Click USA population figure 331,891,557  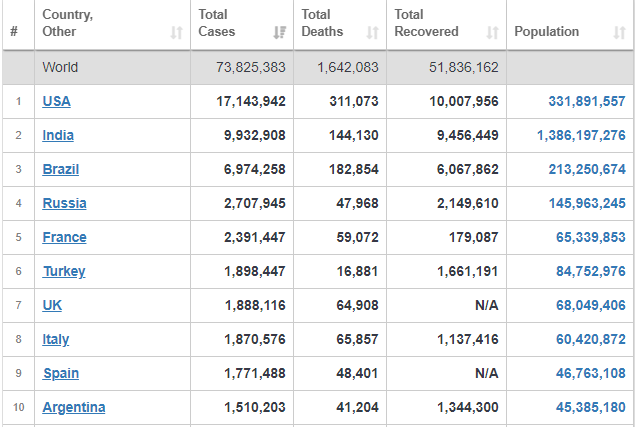pyautogui.click(x=587, y=101)
